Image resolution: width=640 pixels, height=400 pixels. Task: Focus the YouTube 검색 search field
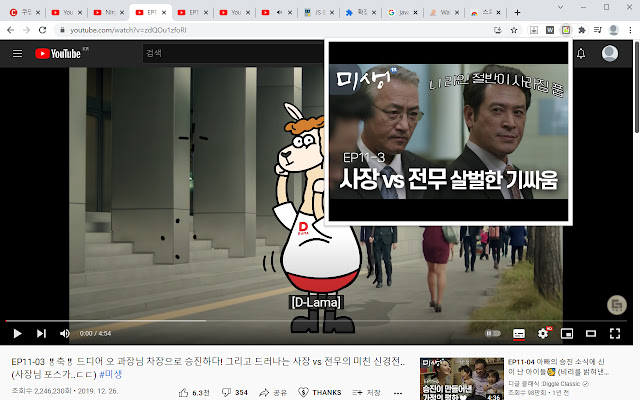tap(235, 53)
